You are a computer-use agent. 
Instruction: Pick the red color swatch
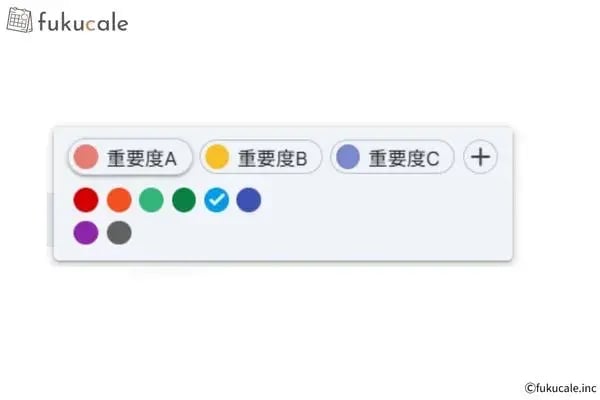tap(86, 200)
